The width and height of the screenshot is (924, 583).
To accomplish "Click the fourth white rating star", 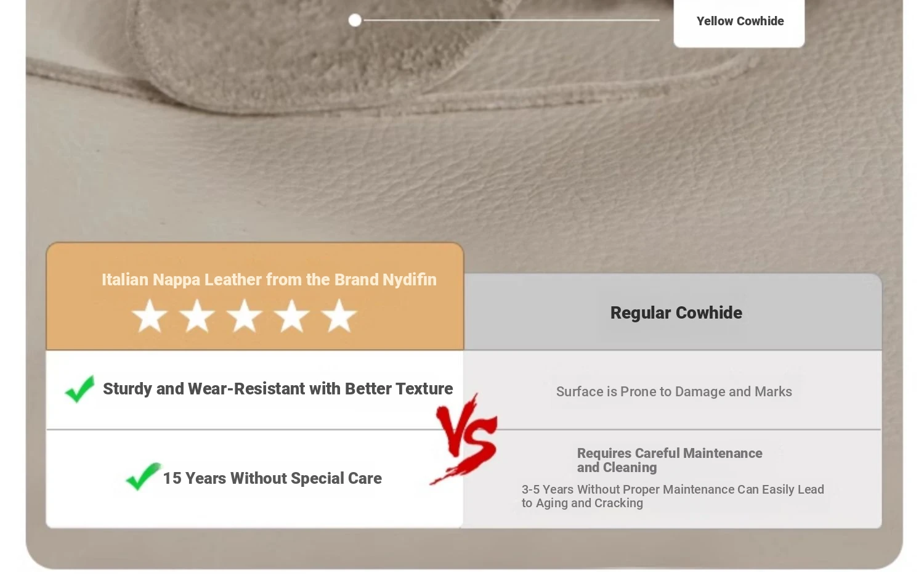I will [x=292, y=316].
